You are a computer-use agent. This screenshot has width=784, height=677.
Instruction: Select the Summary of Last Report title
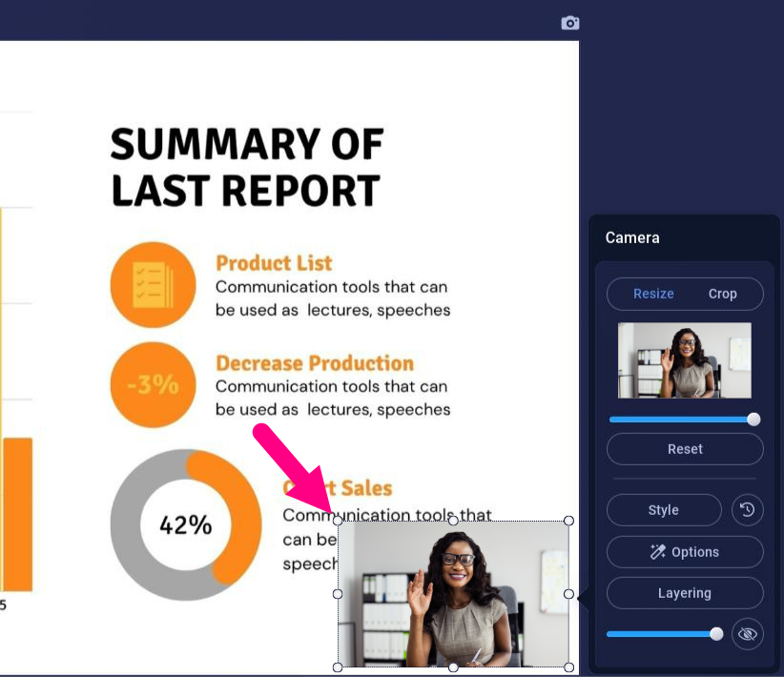click(x=246, y=168)
